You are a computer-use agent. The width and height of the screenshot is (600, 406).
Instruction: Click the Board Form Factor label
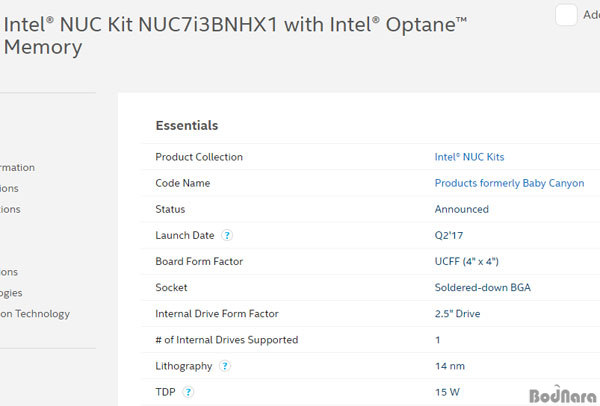tap(199, 261)
